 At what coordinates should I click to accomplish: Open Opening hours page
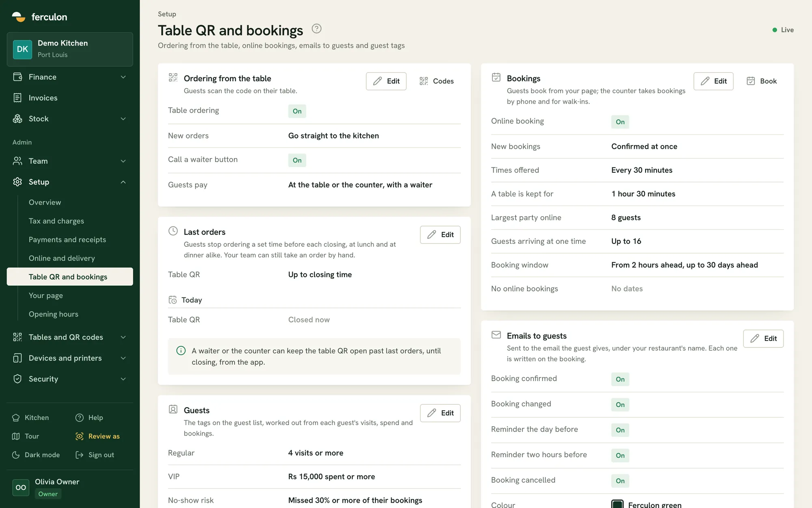(x=70, y=314)
